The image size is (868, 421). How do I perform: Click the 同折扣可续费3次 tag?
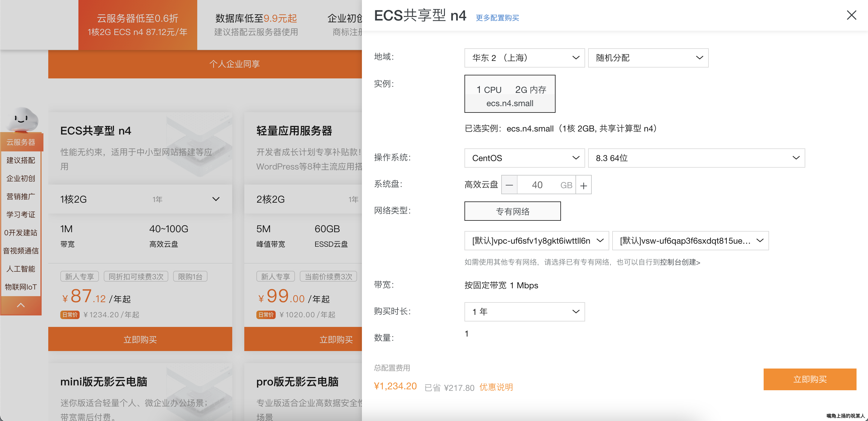pos(136,277)
